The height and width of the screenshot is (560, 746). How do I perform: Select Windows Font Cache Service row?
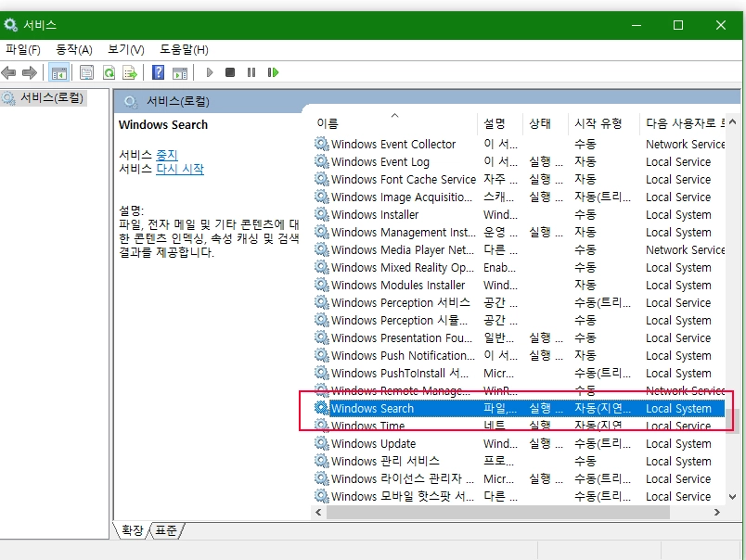[x=519, y=179]
